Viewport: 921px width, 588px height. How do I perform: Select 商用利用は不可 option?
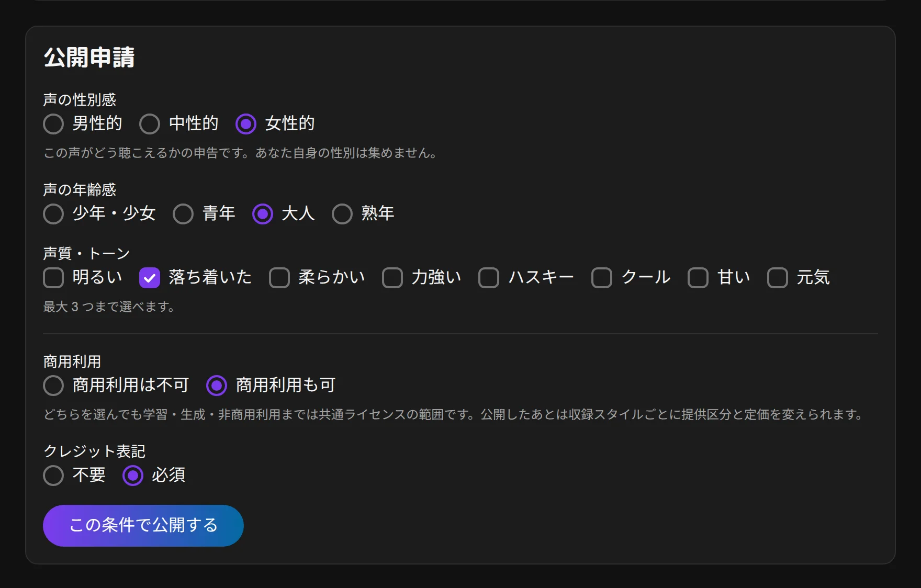(53, 386)
